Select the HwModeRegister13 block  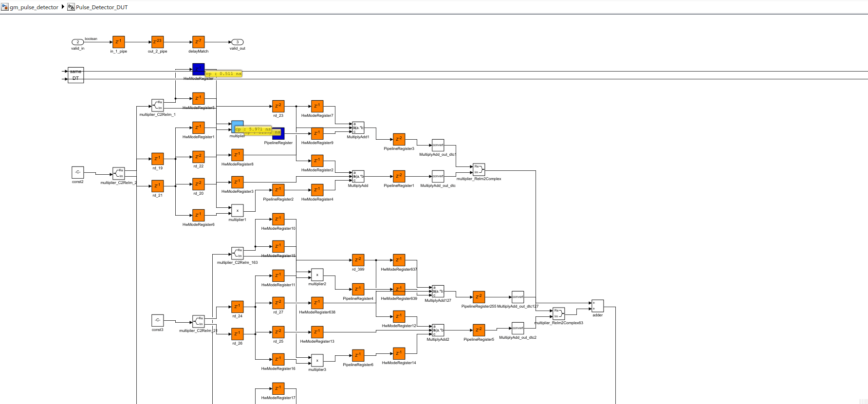[x=317, y=332]
